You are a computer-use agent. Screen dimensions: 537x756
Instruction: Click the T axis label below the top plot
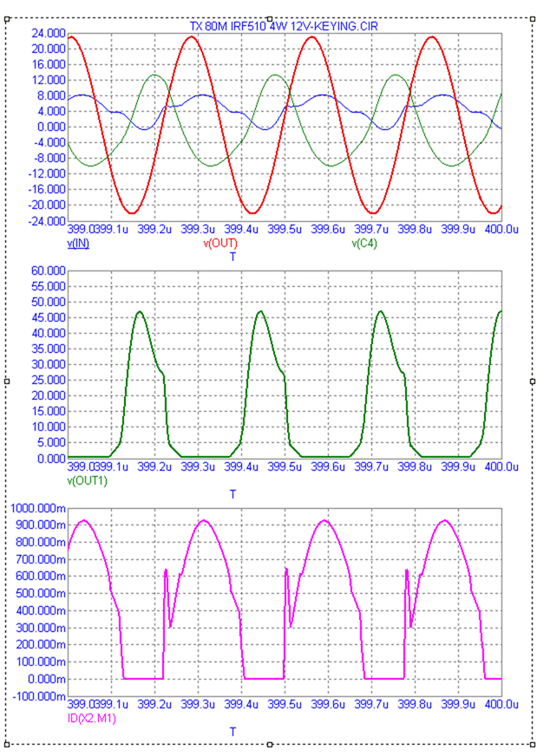[232, 257]
